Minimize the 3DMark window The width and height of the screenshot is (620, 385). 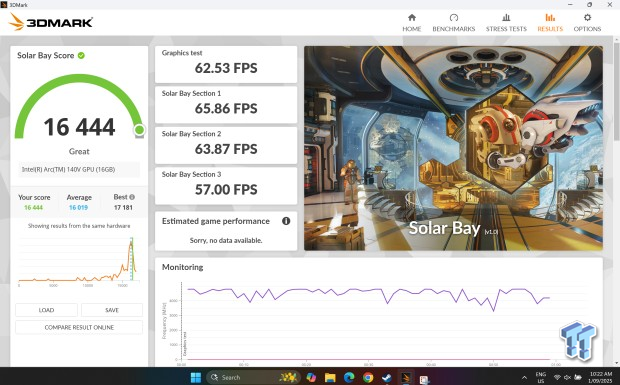pyautogui.click(x=571, y=4)
